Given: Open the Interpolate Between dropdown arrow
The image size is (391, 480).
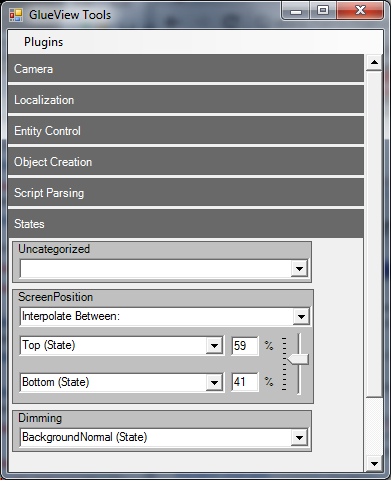Looking at the screenshot, I should [x=301, y=316].
